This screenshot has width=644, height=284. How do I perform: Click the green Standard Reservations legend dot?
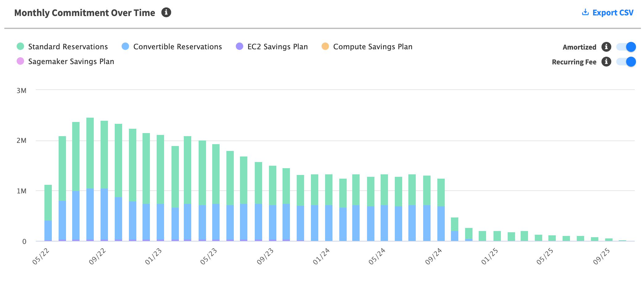click(x=20, y=47)
